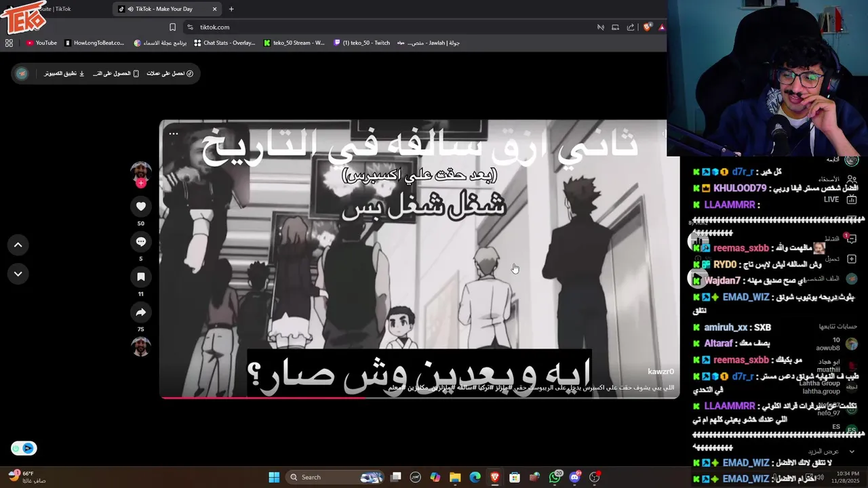868x488 pixels.
Task: Click the share page icon in the address bar
Action: pos(631,27)
